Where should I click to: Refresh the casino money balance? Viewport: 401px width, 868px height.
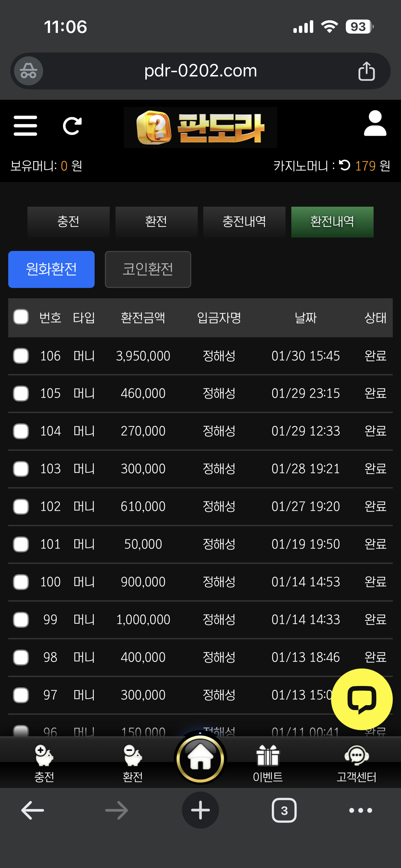(344, 166)
